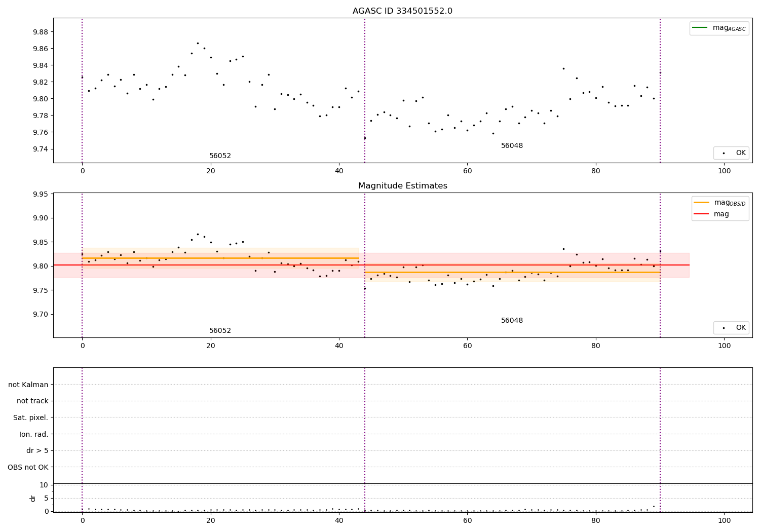Click the 9.74 y-axis tick label
760x532 pixels.
tap(40, 149)
